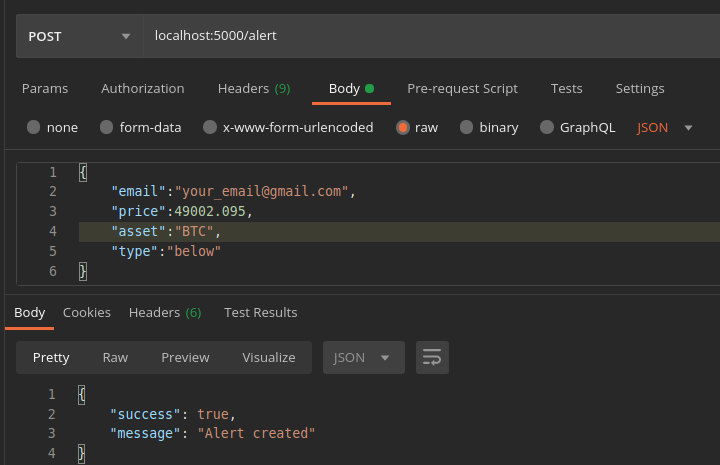Open the Authorization tab
The height and width of the screenshot is (465, 720).
click(142, 88)
